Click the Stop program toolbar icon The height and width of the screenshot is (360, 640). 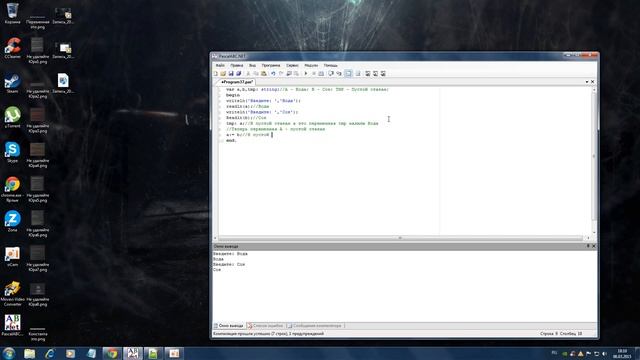pyautogui.click(x=314, y=73)
